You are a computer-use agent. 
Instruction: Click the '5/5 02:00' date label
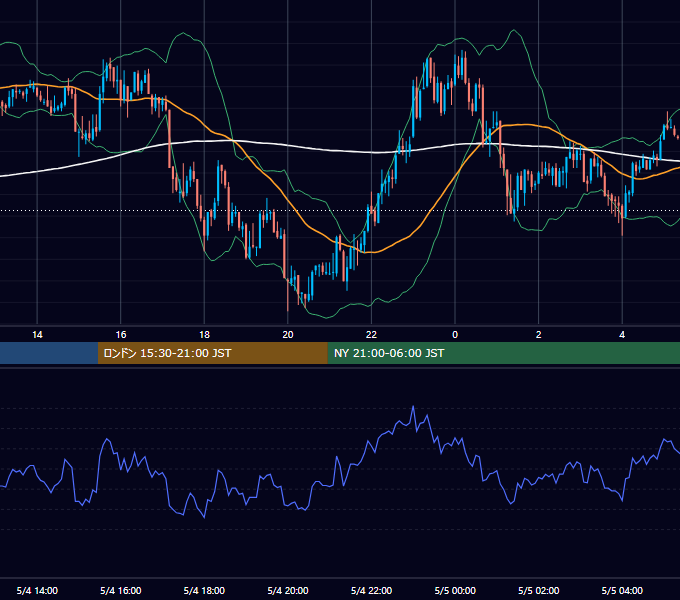(539, 590)
